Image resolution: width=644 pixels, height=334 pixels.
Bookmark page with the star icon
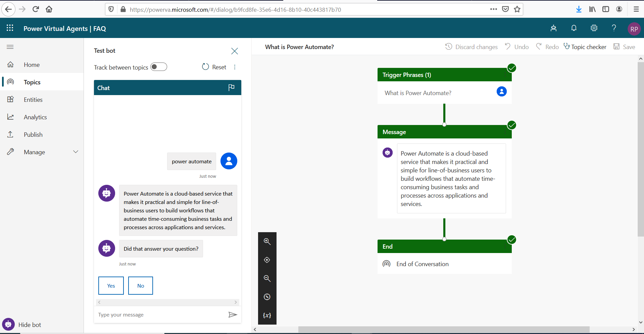(x=517, y=9)
